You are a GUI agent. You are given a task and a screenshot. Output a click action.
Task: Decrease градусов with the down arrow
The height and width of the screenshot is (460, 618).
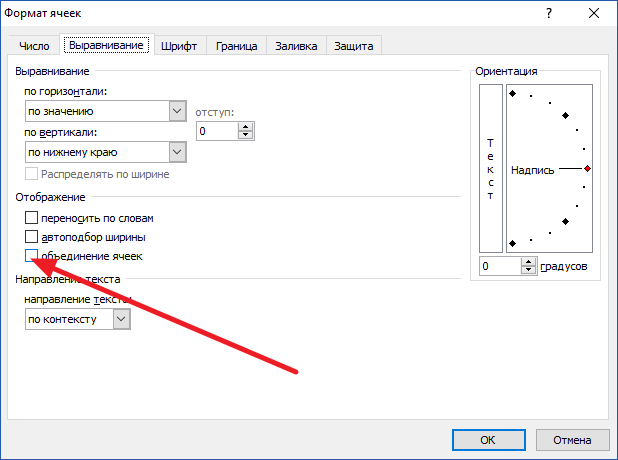[x=529, y=272]
